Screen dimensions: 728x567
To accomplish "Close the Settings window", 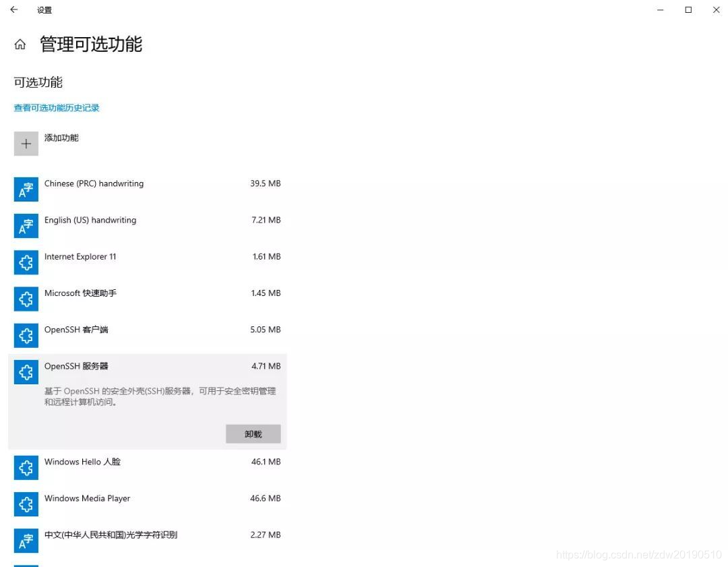I will click(716, 9).
